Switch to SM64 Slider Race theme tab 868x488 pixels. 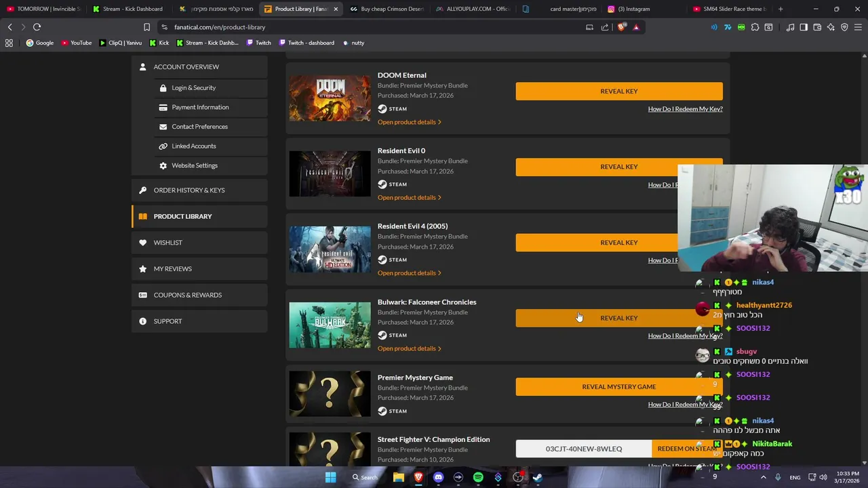click(729, 9)
